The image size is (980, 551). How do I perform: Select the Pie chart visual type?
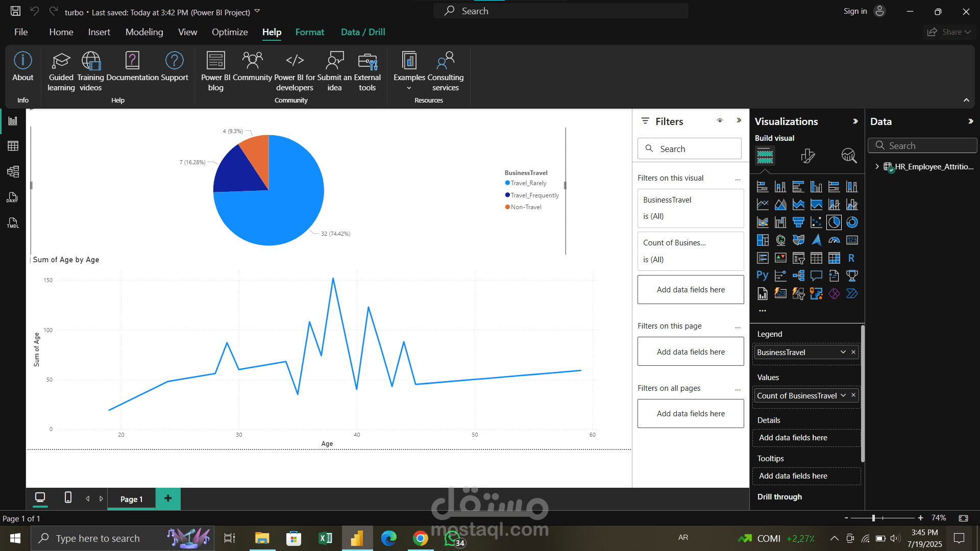point(834,222)
